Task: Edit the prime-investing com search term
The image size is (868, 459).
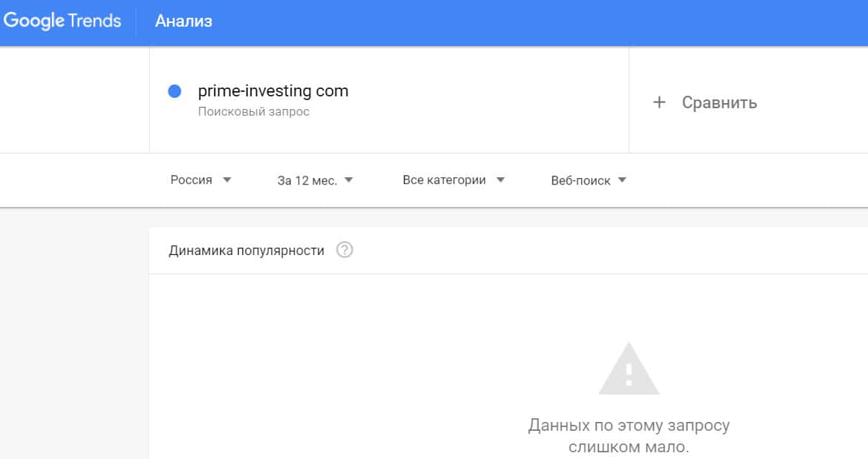Action: (x=273, y=91)
